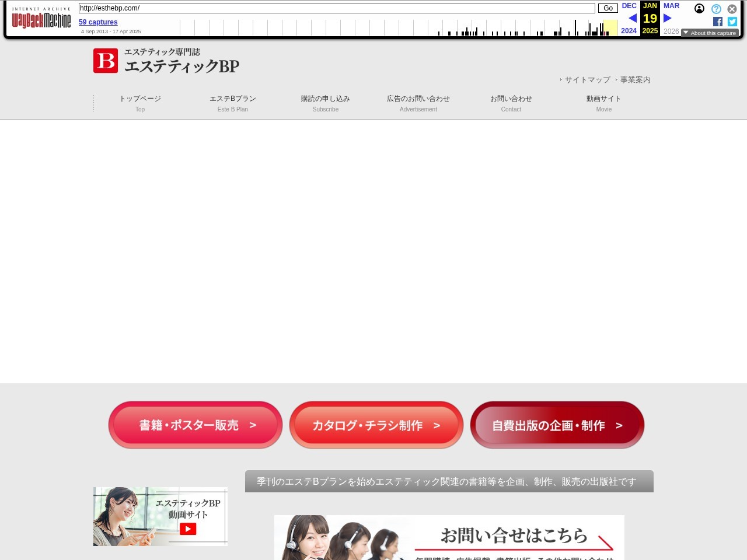Go to previous capture arrow

tap(632, 18)
